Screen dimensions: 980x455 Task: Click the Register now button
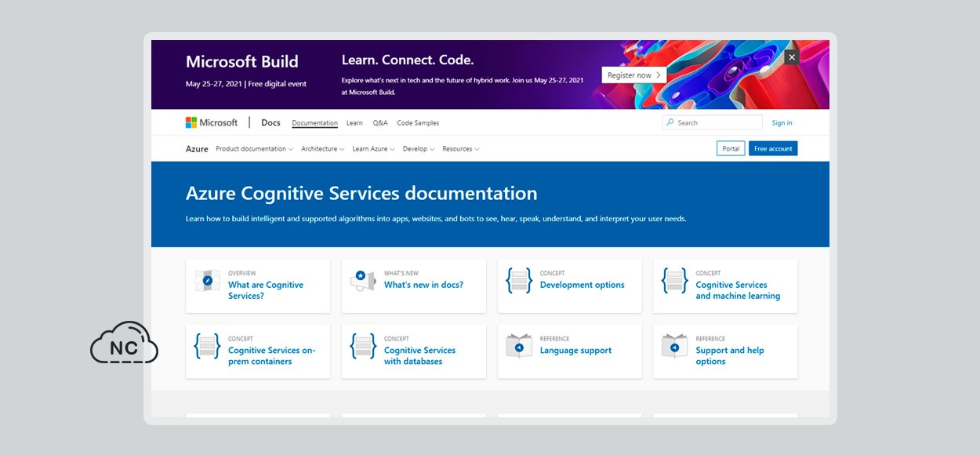pyautogui.click(x=634, y=75)
